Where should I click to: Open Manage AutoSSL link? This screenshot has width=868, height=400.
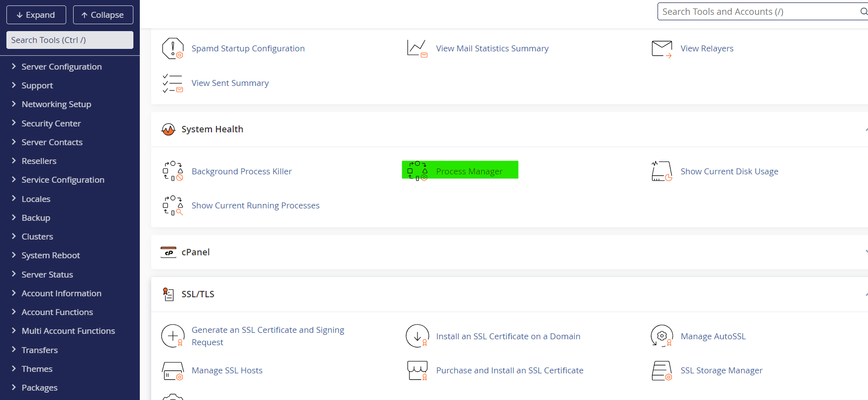click(x=713, y=336)
